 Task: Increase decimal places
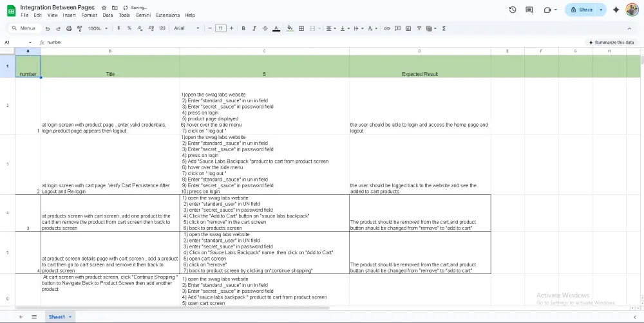151,28
